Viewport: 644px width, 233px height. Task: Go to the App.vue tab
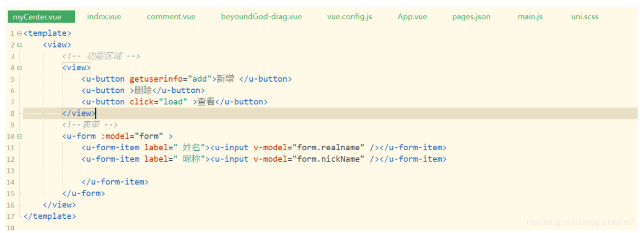click(x=412, y=17)
